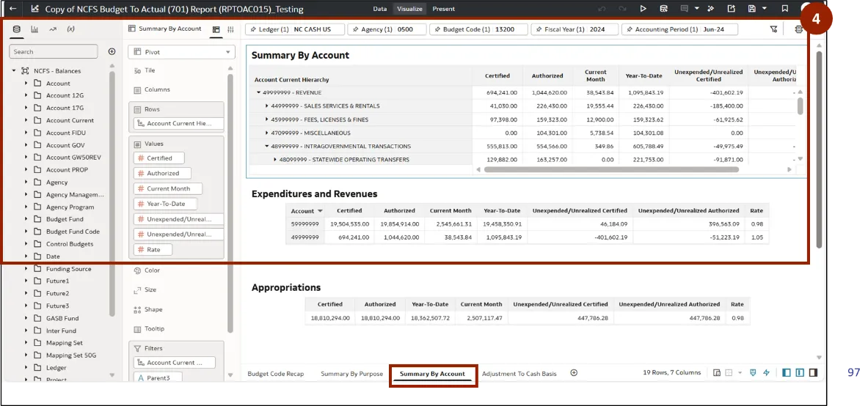868x406 pixels.
Task: Click the filter bar funnel icon
Action: (x=773, y=29)
